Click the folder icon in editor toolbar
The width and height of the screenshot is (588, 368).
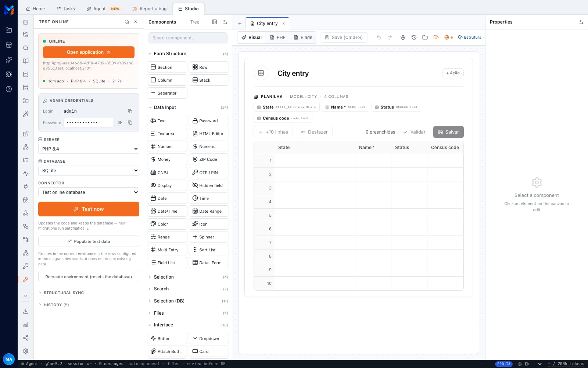coord(425,37)
